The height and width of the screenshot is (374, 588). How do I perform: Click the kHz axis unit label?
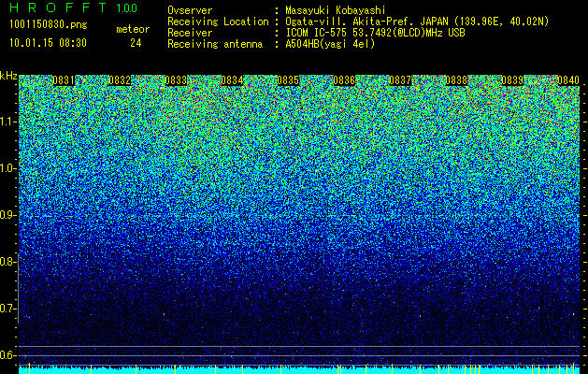[x=8, y=76]
